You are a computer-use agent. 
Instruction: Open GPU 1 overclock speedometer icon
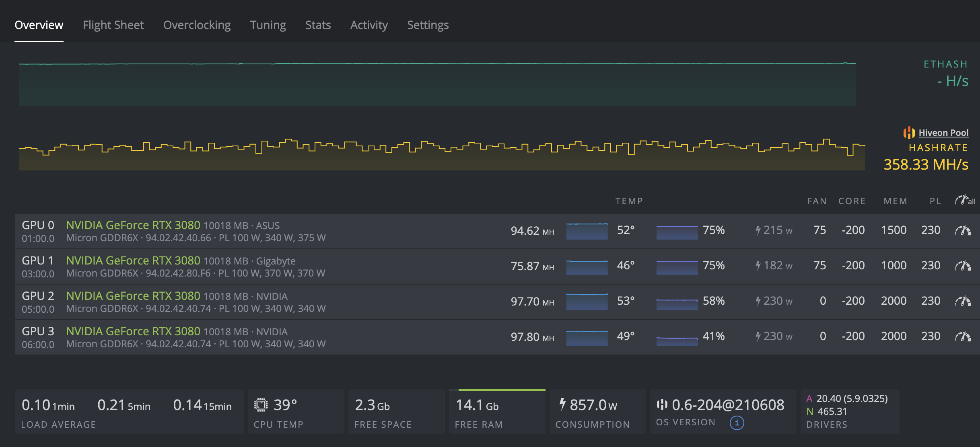pyautogui.click(x=963, y=266)
